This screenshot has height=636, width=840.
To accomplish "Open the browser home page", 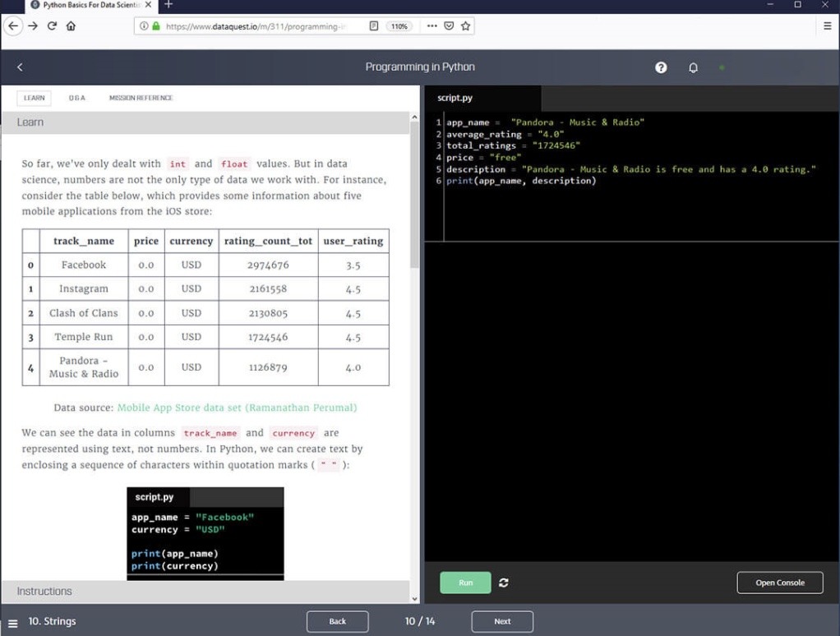I will tap(71, 25).
